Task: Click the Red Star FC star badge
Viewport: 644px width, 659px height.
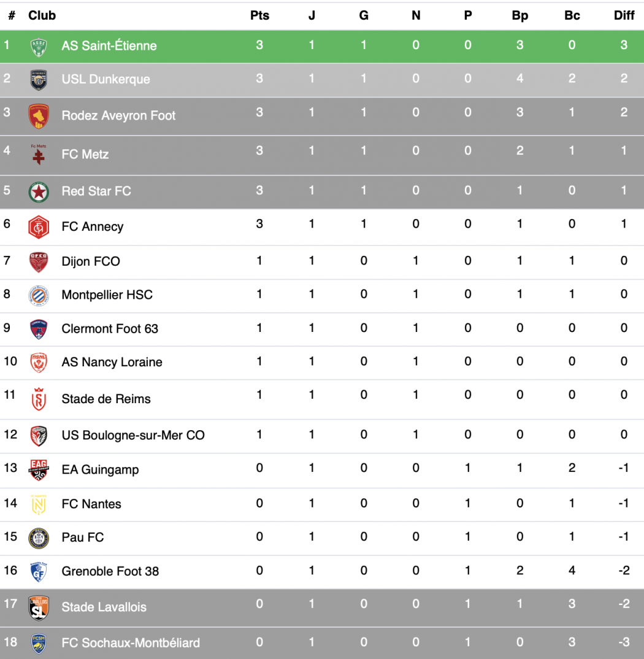Action: tap(39, 192)
